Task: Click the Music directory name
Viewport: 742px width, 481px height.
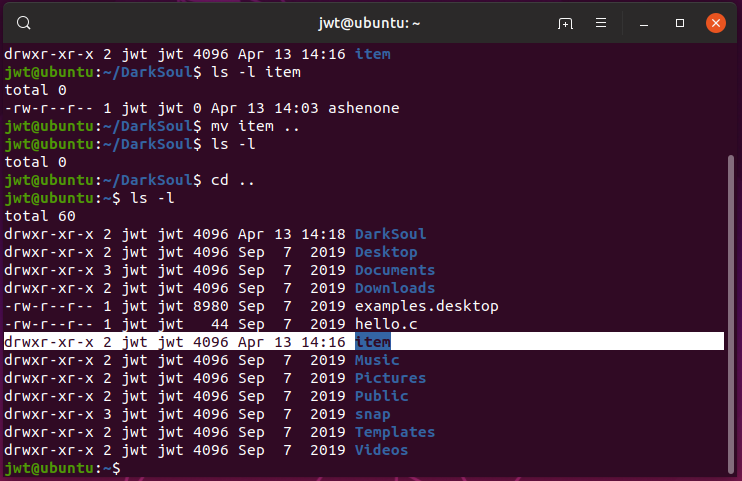Action: click(377, 360)
